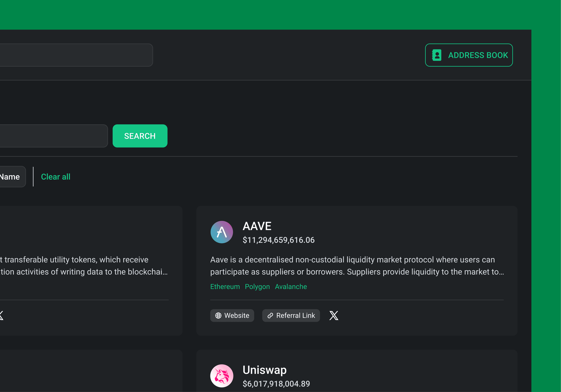Click the Uniswap unicorn logo

(222, 376)
